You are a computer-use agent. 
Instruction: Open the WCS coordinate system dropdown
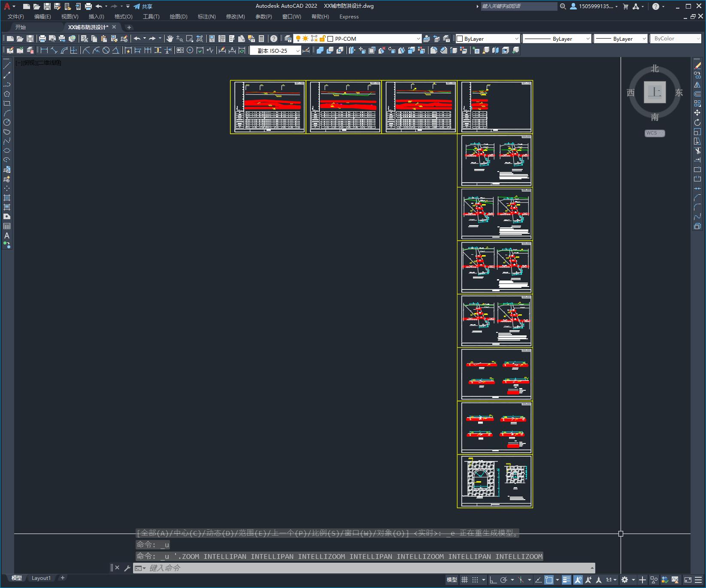pos(654,133)
